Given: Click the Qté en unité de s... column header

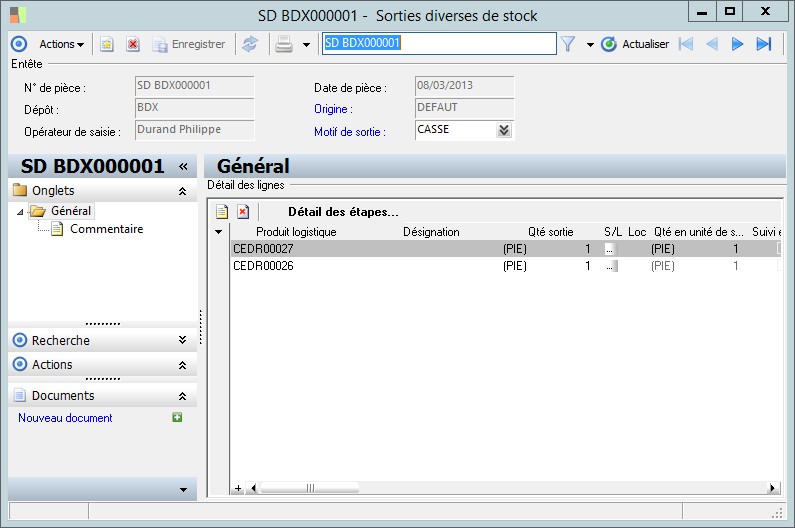Looking at the screenshot, I should point(699,232).
